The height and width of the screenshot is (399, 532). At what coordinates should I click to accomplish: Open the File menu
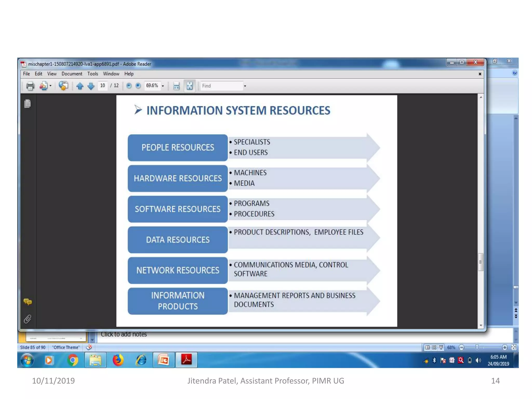coord(26,74)
